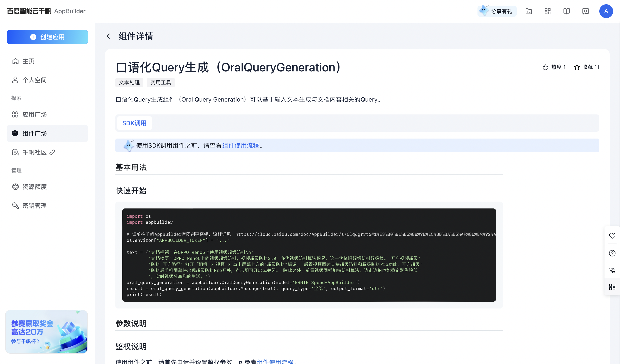Click the 文本处理 tag

[x=129, y=83]
